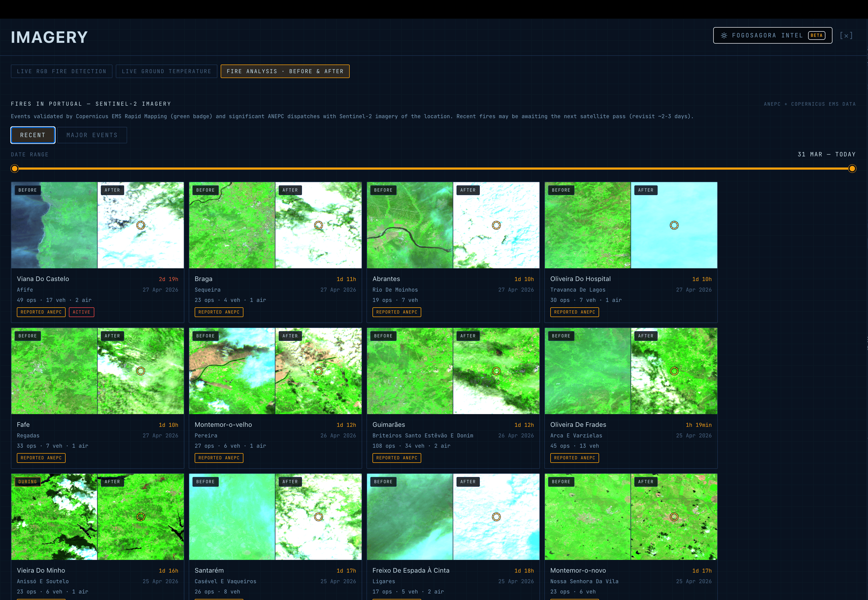868x600 pixels.
Task: Click Reported ANEPC badge on Guimarães card
Action: [x=397, y=458]
